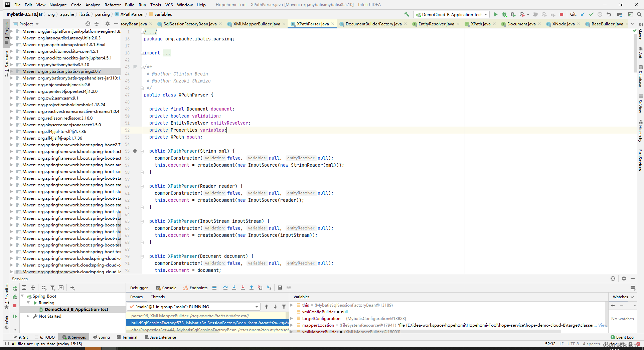Switch to XMLMapperBuilder.java tab
This screenshot has width=644, height=350.
[x=256, y=24]
